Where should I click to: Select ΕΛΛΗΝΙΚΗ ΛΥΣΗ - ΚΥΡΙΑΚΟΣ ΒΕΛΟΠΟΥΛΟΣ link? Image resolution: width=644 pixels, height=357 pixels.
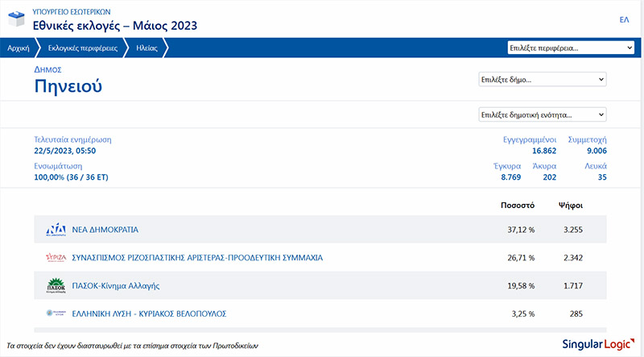click(x=149, y=313)
